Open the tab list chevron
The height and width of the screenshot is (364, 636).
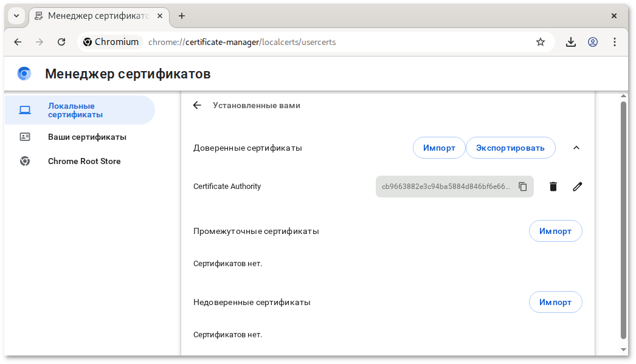pos(16,16)
